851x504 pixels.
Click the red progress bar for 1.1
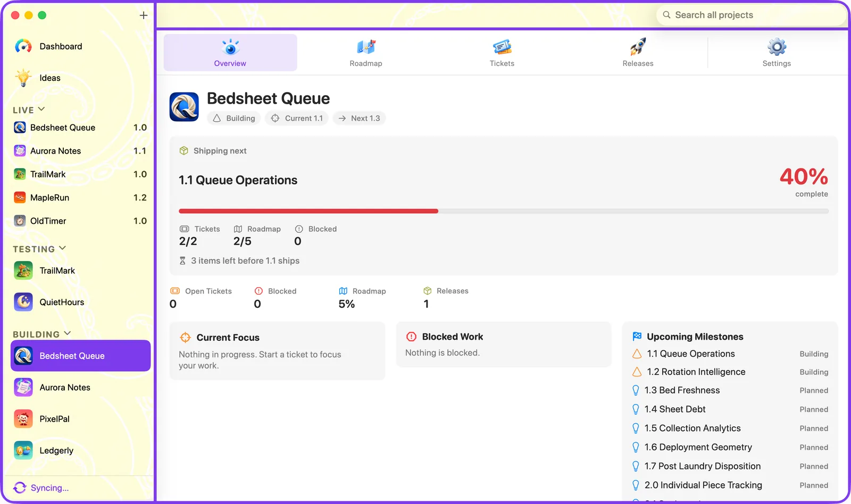point(308,211)
